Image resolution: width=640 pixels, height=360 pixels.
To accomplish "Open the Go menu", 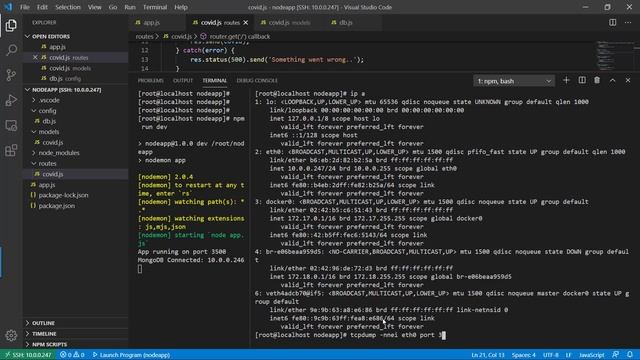I will 113,7.
